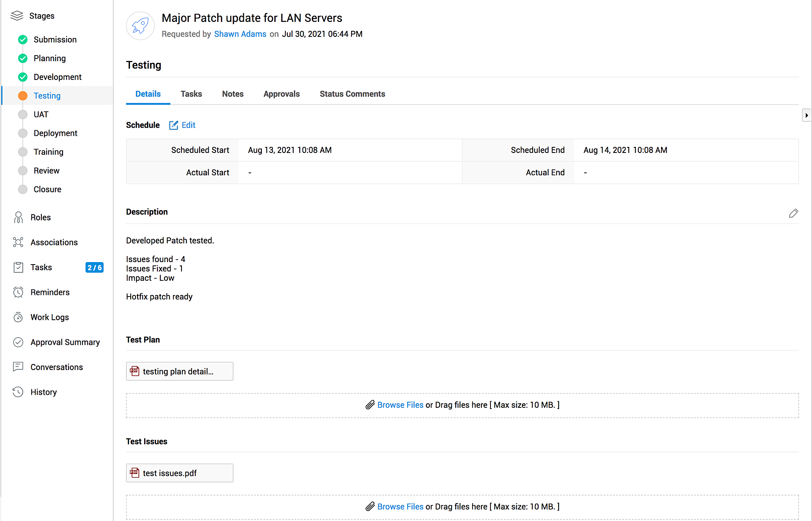Click the Stages layers icon
812x521 pixels.
pos(17,16)
